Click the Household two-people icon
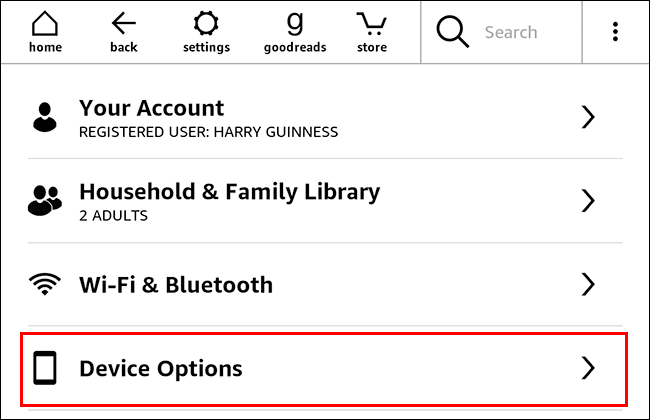This screenshot has height=420, width=650. (x=44, y=201)
